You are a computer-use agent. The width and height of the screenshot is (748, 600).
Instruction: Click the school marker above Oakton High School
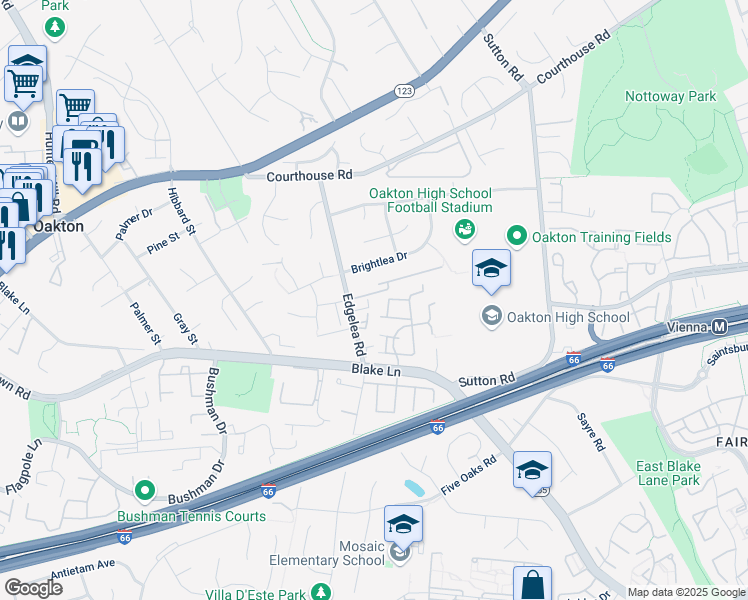point(491,270)
